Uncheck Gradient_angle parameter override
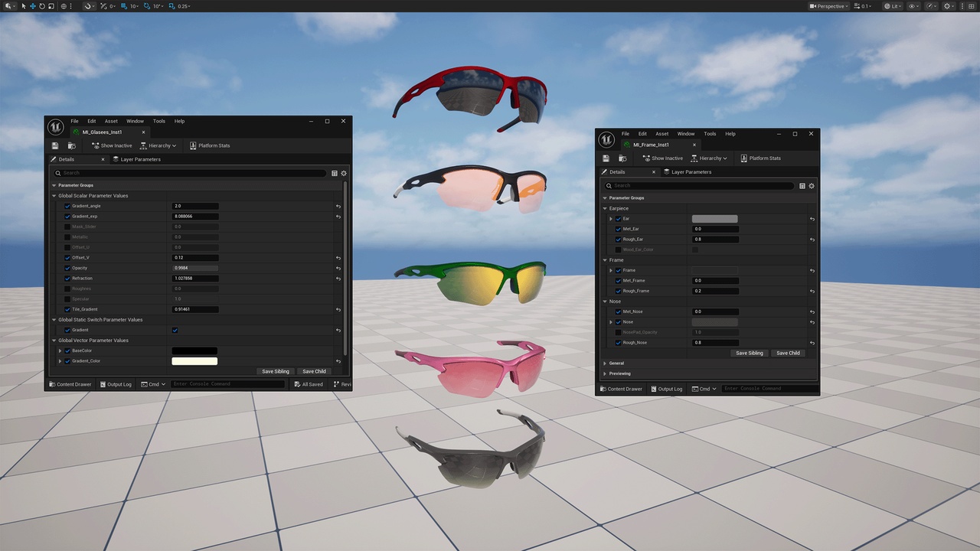 coord(67,206)
